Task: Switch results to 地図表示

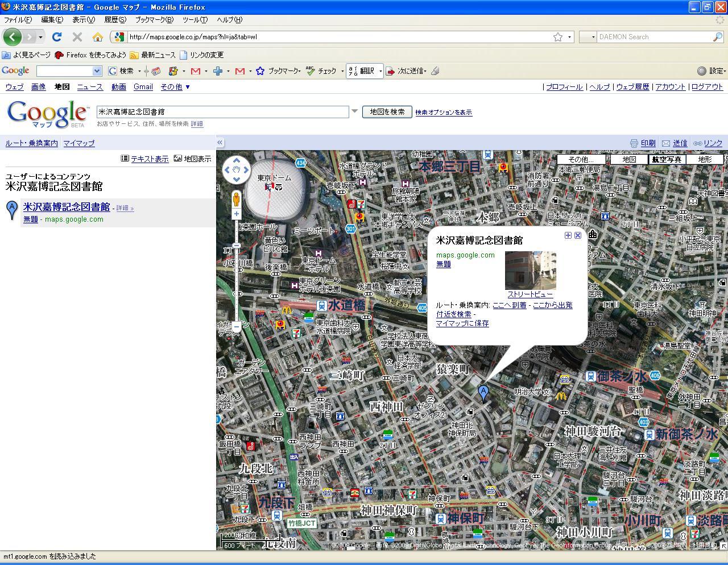Action: coord(197,159)
